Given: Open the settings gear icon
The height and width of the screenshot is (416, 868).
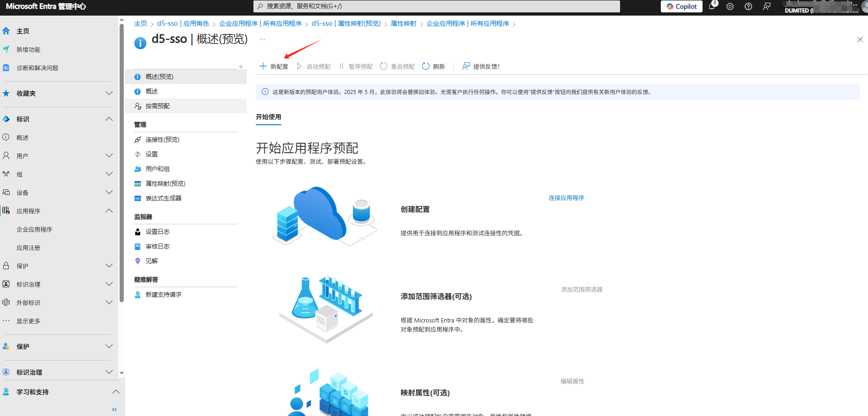Looking at the screenshot, I should coord(730,6).
